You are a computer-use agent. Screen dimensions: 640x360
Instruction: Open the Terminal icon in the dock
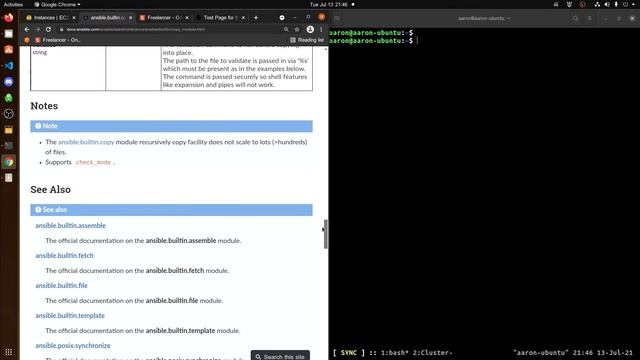pyautogui.click(x=9, y=146)
